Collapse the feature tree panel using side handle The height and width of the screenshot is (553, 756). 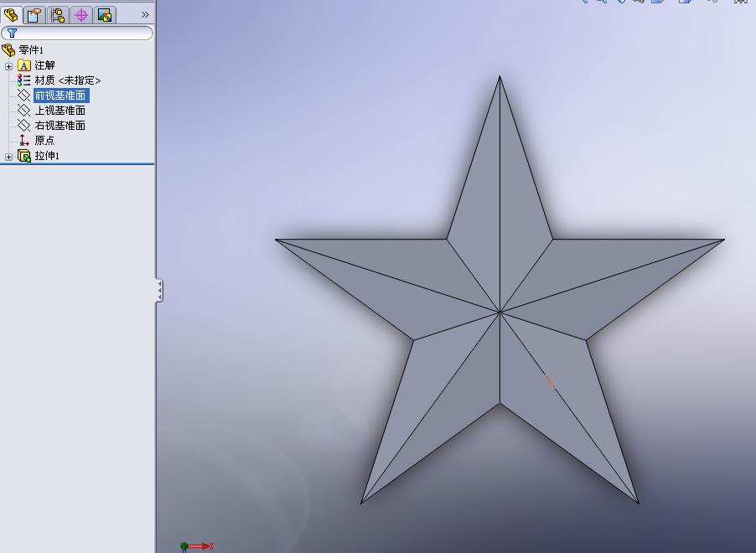[159, 290]
